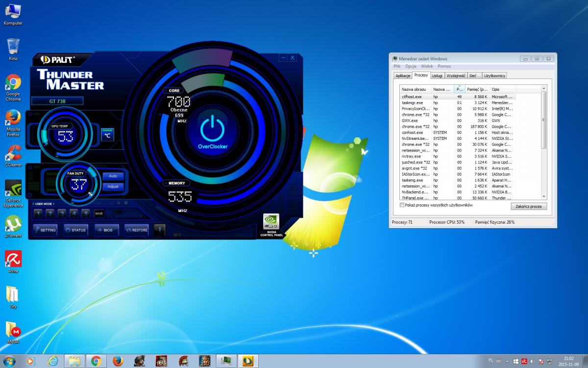The height and width of the screenshot is (368, 588).
Task: Open the BIOS panel in ThunderMaster
Action: click(x=106, y=230)
